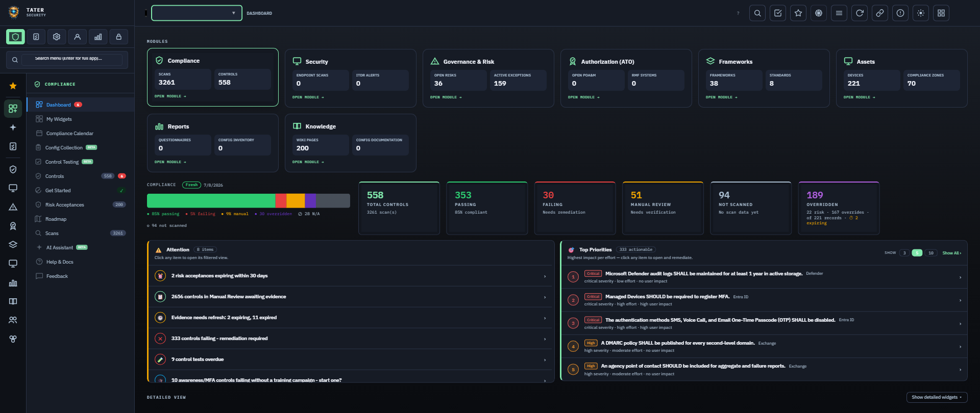Click Open Module on the Governance & Risk card

click(x=446, y=97)
